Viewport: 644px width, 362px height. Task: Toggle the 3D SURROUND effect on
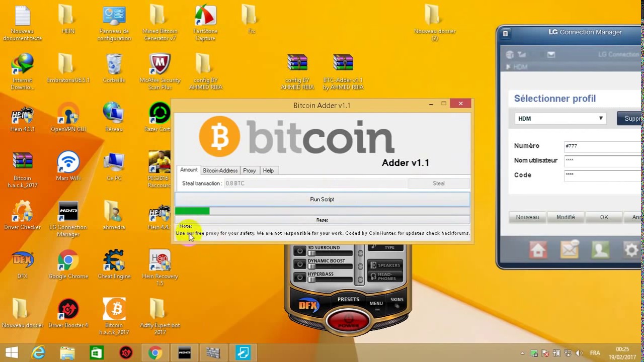pyautogui.click(x=300, y=251)
